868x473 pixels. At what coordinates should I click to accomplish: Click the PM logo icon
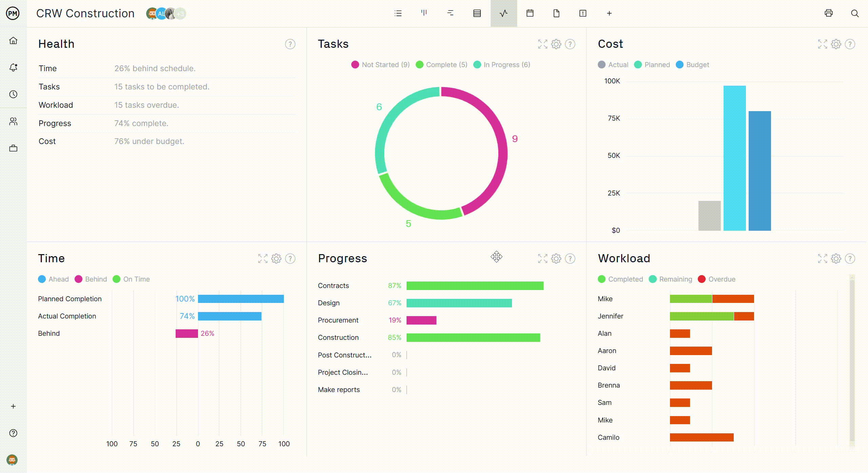click(13, 14)
